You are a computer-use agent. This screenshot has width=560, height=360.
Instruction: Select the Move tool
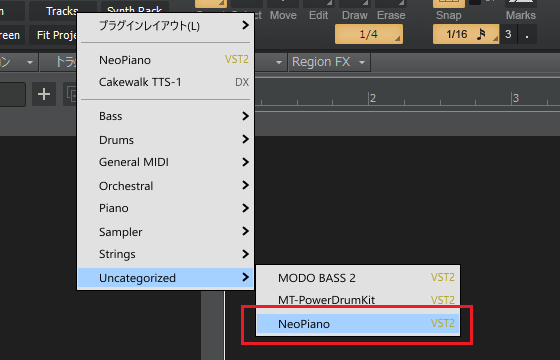pos(283,11)
